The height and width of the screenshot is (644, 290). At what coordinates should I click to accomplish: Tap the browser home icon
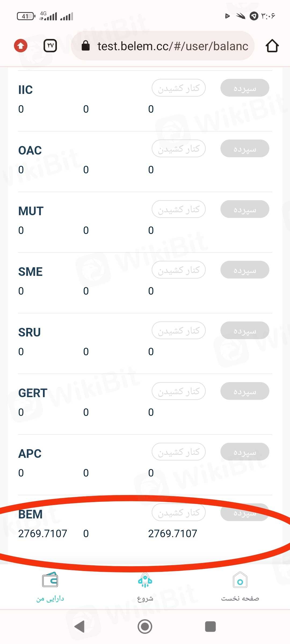click(x=272, y=46)
